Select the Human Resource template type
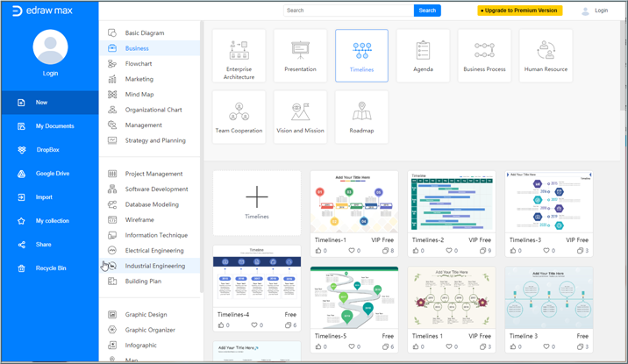The image size is (628, 364). point(546,55)
